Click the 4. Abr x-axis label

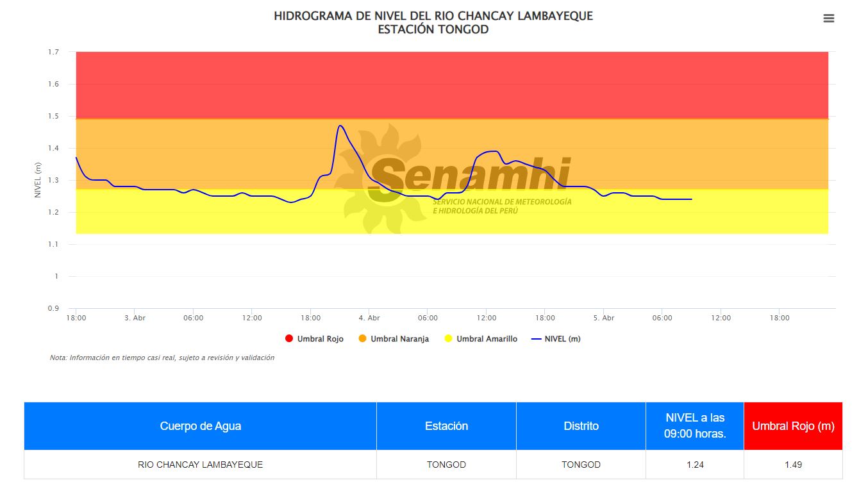coord(369,318)
